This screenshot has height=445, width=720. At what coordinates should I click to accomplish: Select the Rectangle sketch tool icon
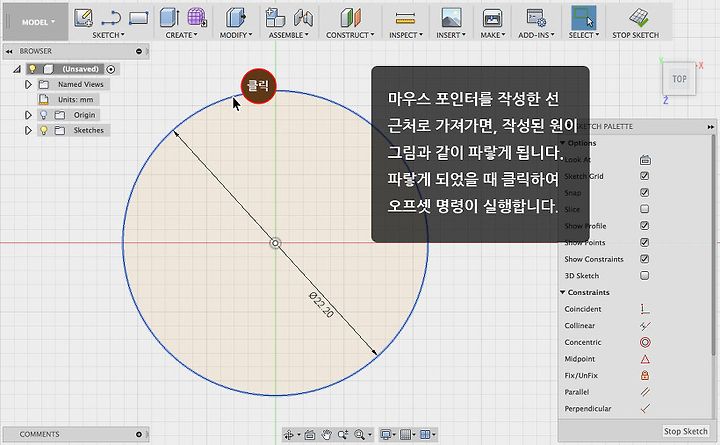139,18
